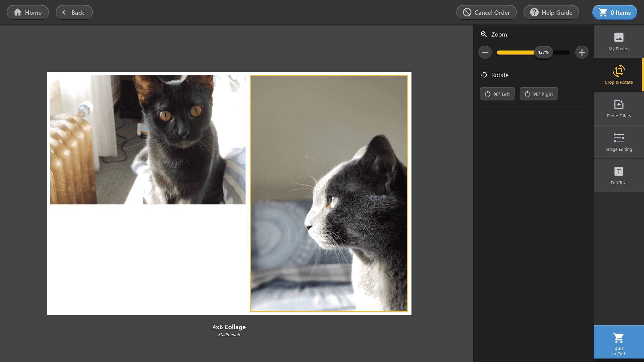Select the Crop & Rotate tool
The image size is (644, 362).
(619, 75)
